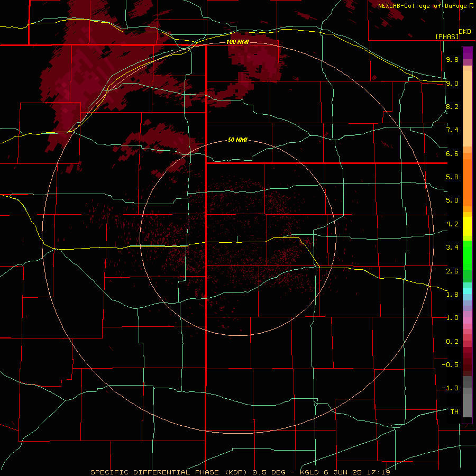Image resolution: width=476 pixels, height=476 pixels.
Task: Click the [PHAS] label above the color scale
Action: [447, 36]
